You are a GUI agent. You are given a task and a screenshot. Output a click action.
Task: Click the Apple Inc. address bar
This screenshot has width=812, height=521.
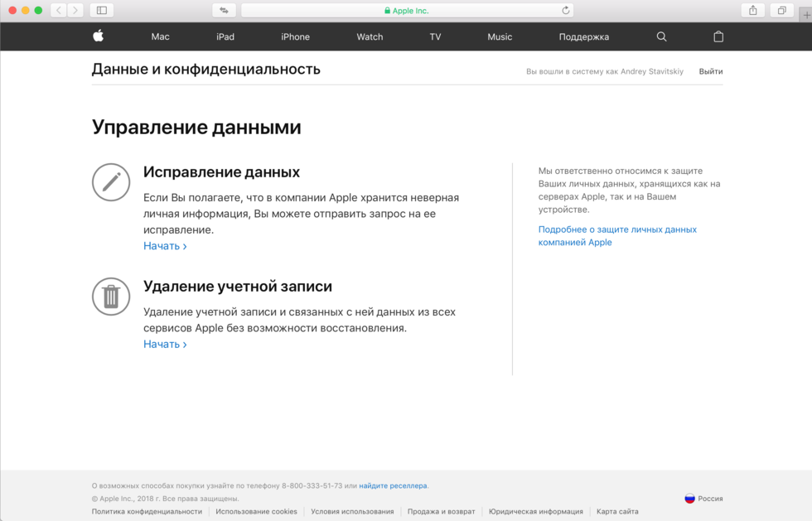click(407, 11)
